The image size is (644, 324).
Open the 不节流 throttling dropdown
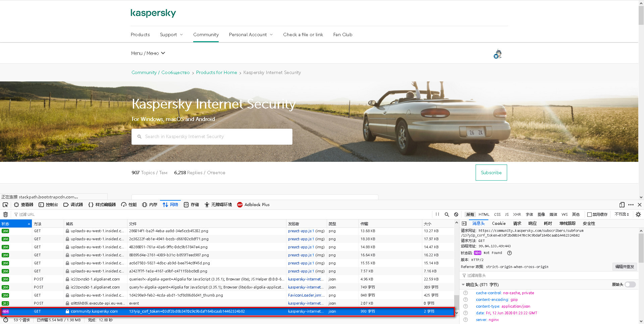tap(622, 214)
